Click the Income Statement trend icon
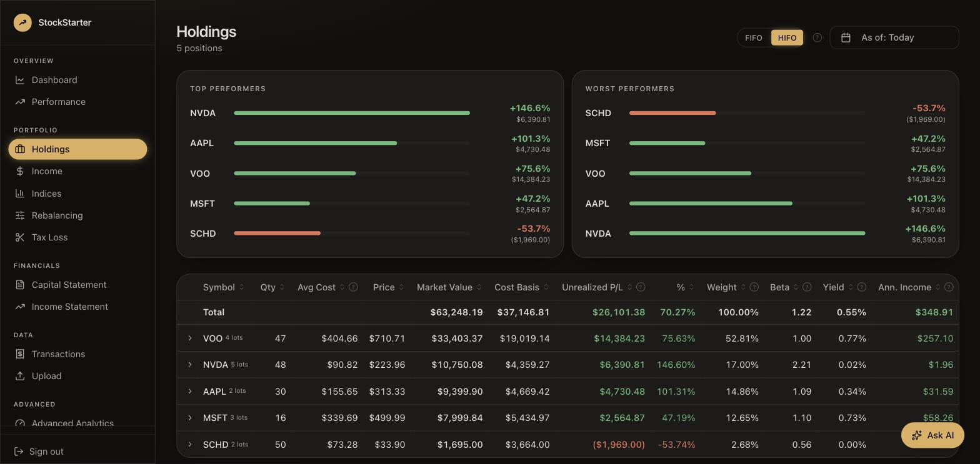980x464 pixels. point(20,307)
